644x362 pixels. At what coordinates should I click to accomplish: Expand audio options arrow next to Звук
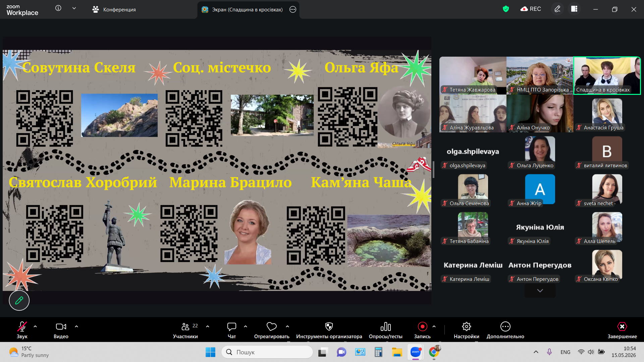[35, 326]
